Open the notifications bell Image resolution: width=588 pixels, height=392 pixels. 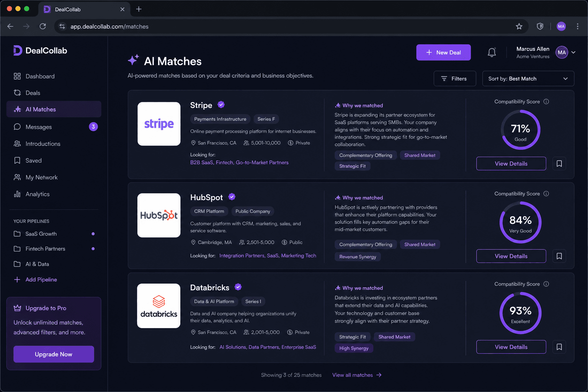coord(492,52)
